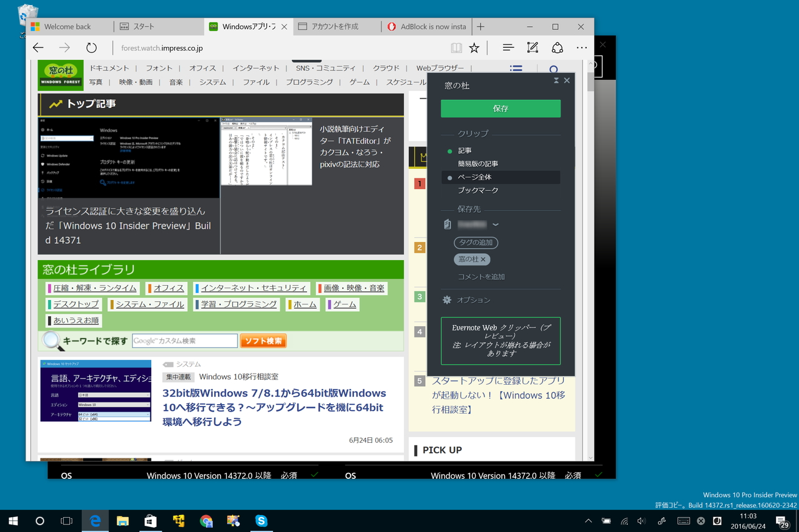Select 記事 clip mode
The width and height of the screenshot is (799, 532).
click(x=464, y=151)
